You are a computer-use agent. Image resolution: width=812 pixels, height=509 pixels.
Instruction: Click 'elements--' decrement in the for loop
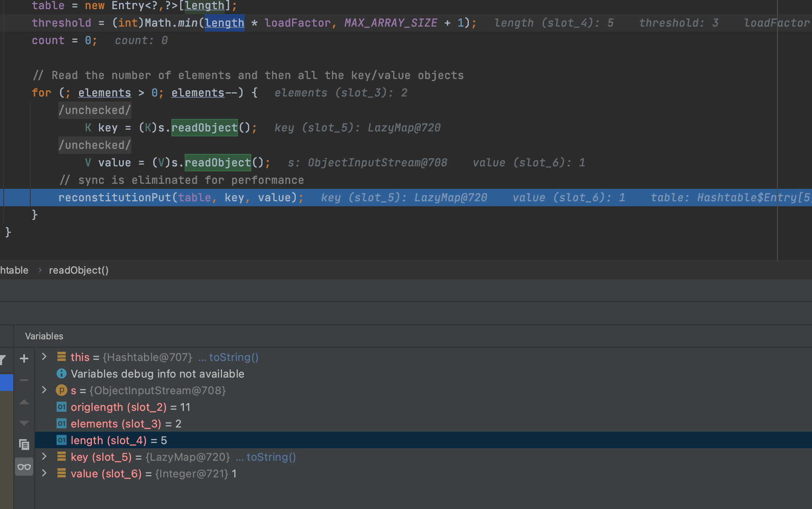[204, 93]
